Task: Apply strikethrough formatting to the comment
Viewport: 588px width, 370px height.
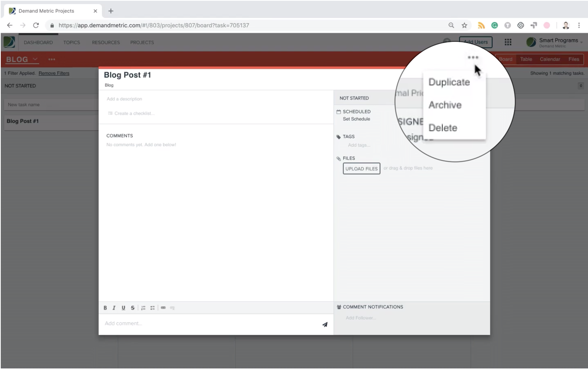Action: tap(132, 308)
